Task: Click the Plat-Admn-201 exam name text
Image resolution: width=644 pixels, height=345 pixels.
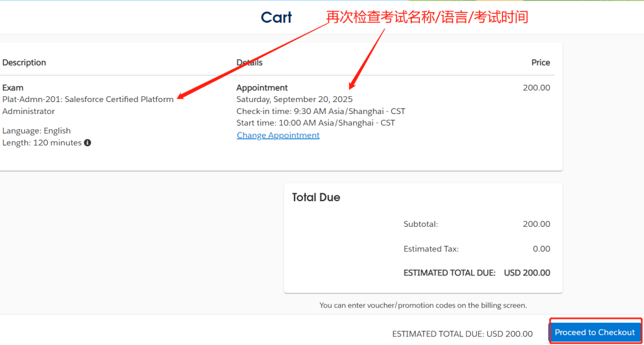Action: click(x=88, y=100)
